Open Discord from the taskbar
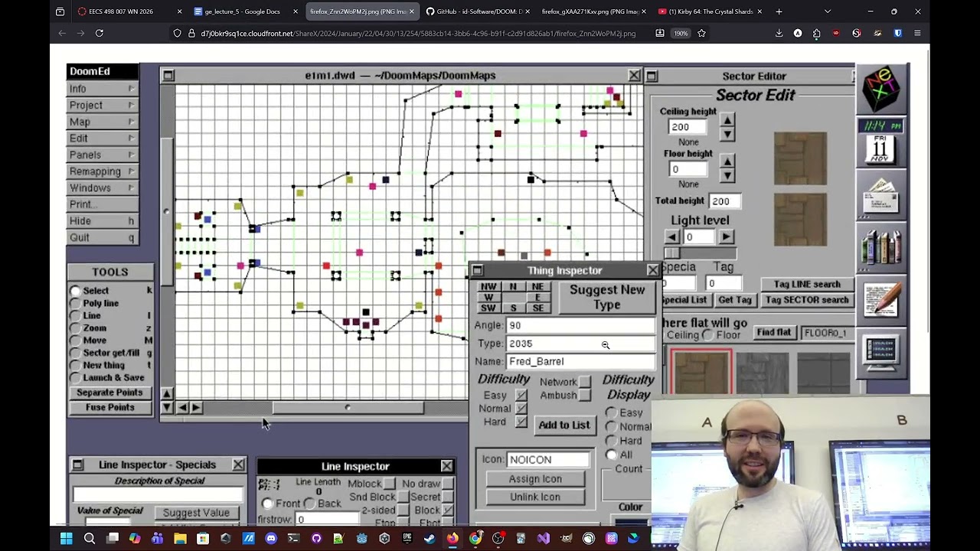 [270, 539]
